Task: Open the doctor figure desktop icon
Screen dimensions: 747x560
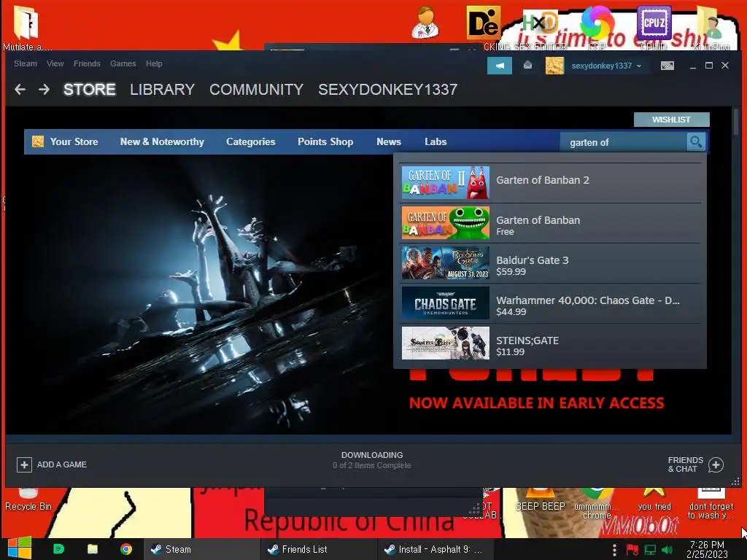Action: tap(425, 23)
